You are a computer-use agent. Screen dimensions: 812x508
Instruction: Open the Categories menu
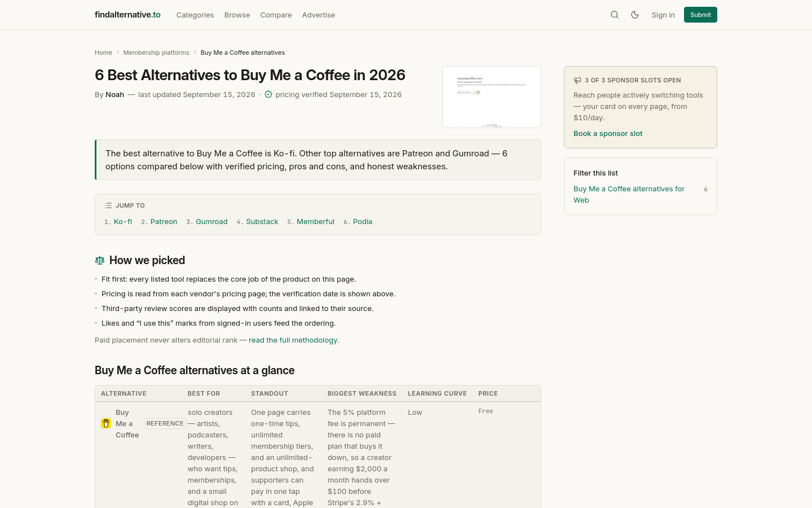tap(195, 15)
